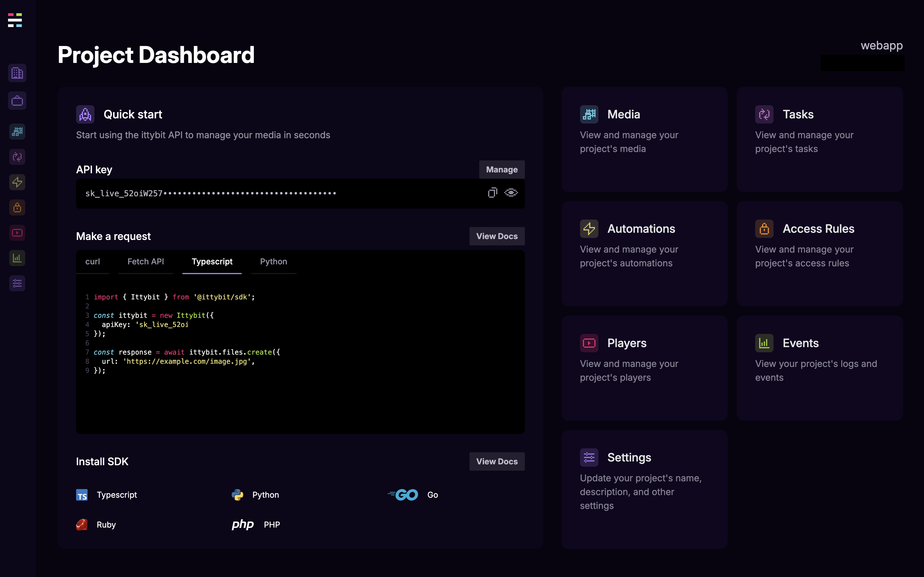Switch to the Fetch API tab
Image resolution: width=924 pixels, height=577 pixels.
pos(146,262)
